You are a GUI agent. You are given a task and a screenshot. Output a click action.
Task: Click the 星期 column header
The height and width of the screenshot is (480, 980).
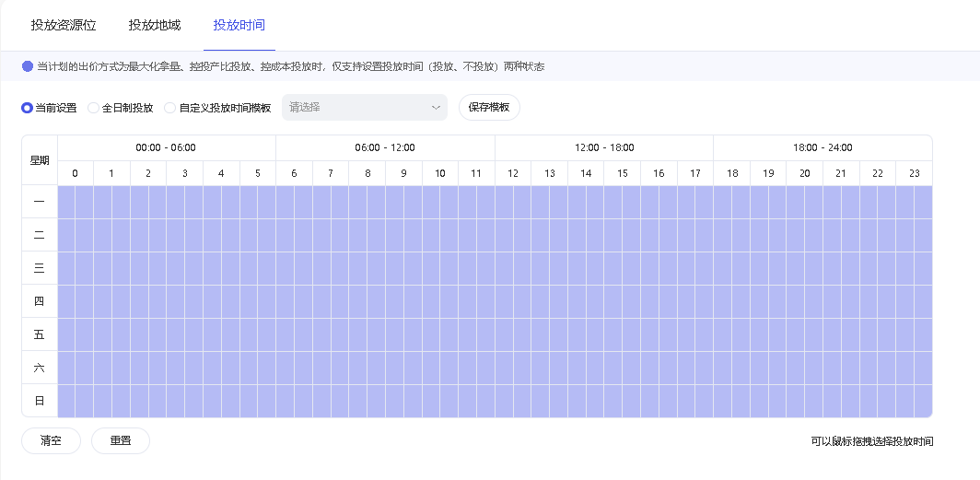point(40,160)
